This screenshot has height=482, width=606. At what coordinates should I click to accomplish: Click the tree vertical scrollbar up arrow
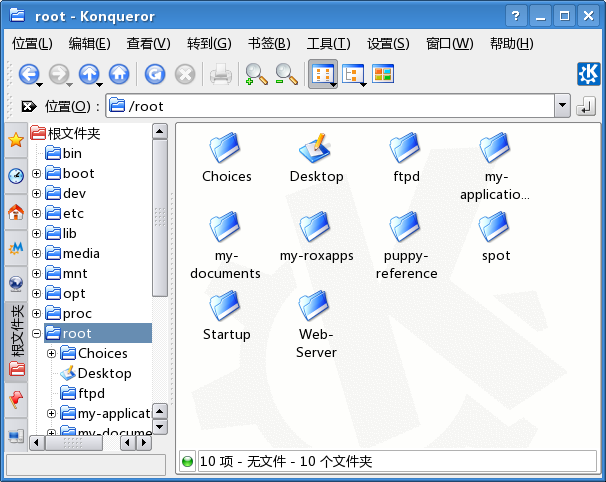(160, 131)
